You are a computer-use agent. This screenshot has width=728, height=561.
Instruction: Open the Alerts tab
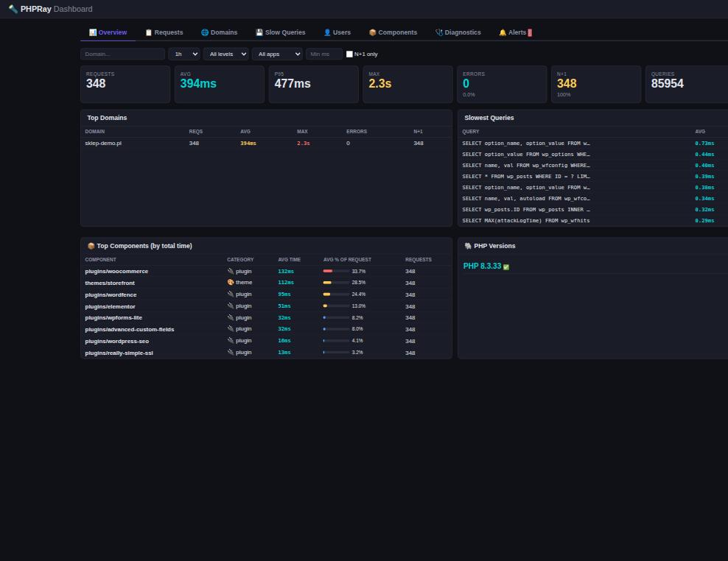tap(515, 32)
